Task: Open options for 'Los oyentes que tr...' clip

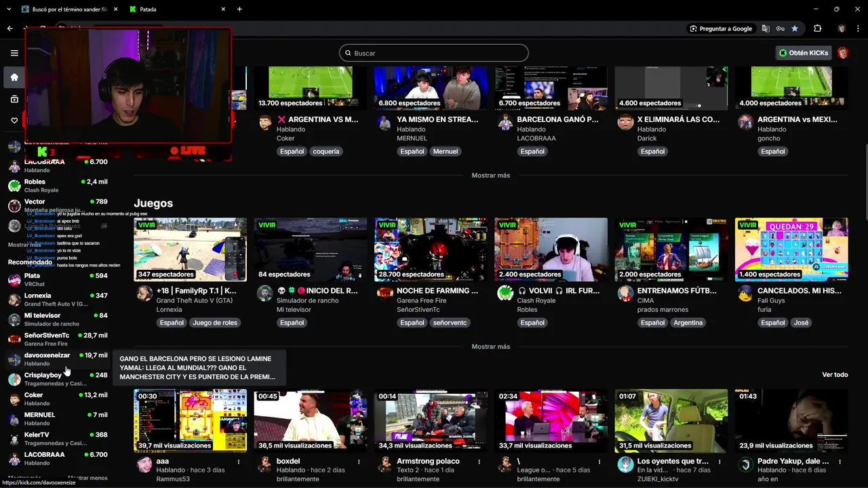Action: tap(719, 462)
